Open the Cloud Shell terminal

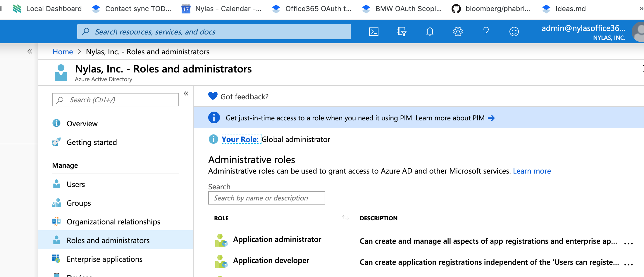tap(373, 31)
